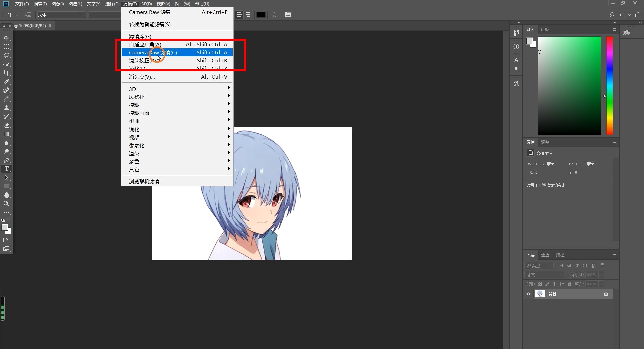
Task: Swap foreground and background colors
Action: (x=9, y=220)
